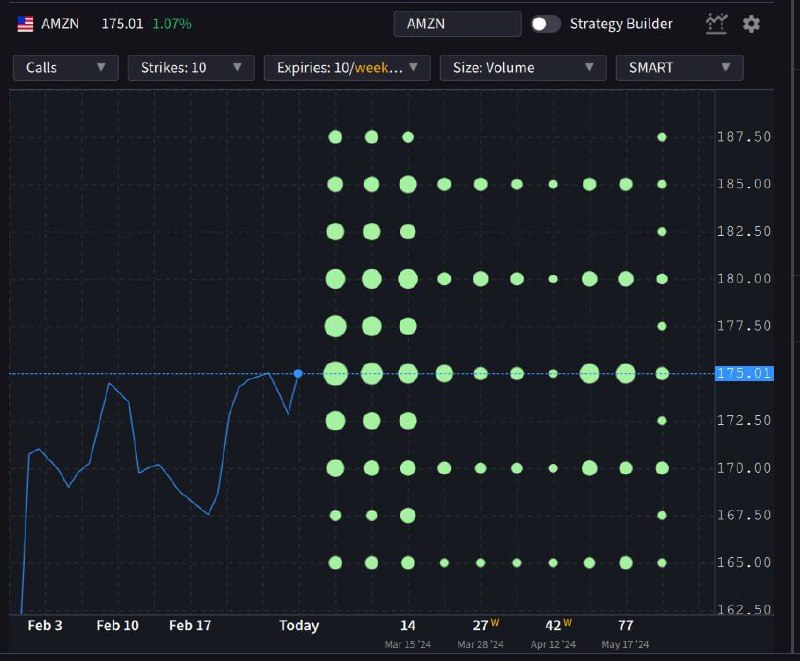This screenshot has height=661, width=800.
Task: Click the 182.50 strike label
Action: (744, 232)
